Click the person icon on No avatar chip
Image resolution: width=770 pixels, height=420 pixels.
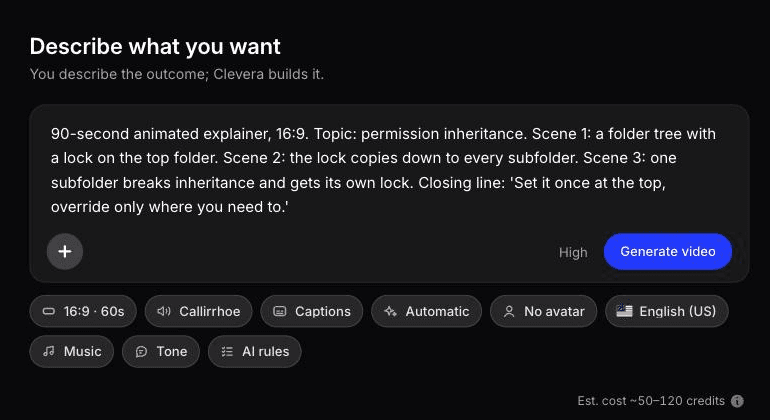(x=509, y=311)
